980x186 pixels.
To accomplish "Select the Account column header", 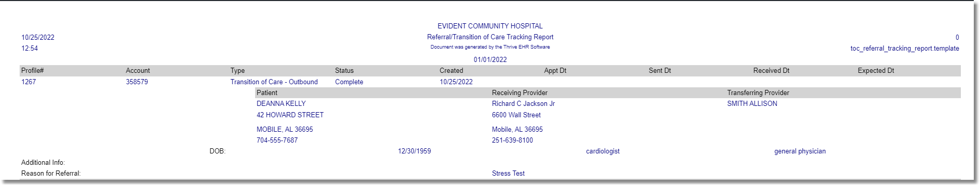I will 138,71.
